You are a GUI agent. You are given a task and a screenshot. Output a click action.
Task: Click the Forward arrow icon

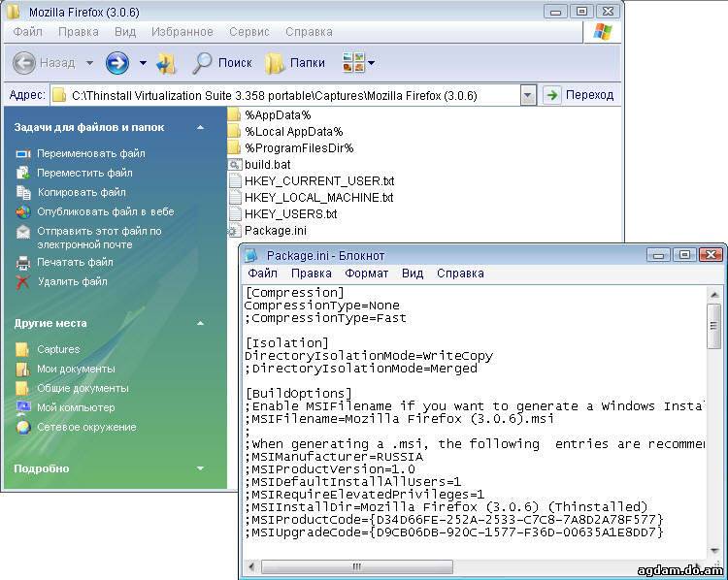pos(117,63)
